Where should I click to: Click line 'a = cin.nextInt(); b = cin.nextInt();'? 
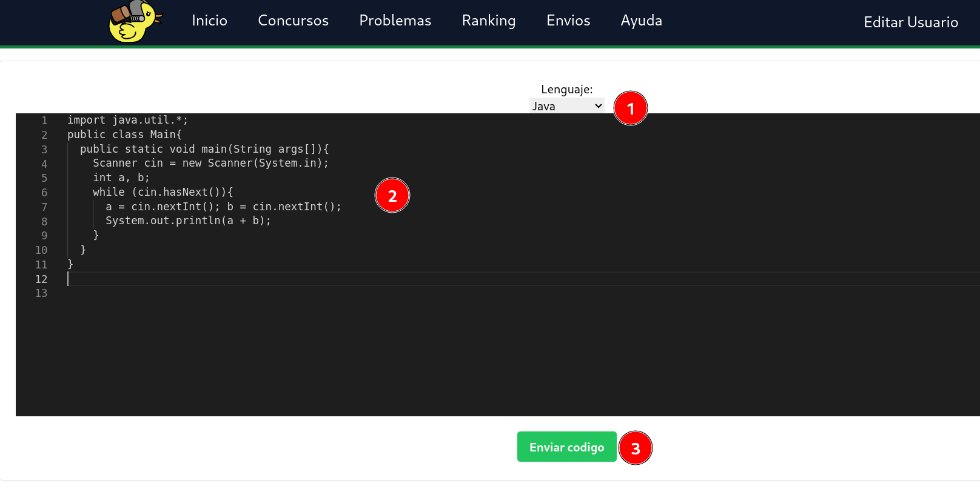tap(224, 207)
